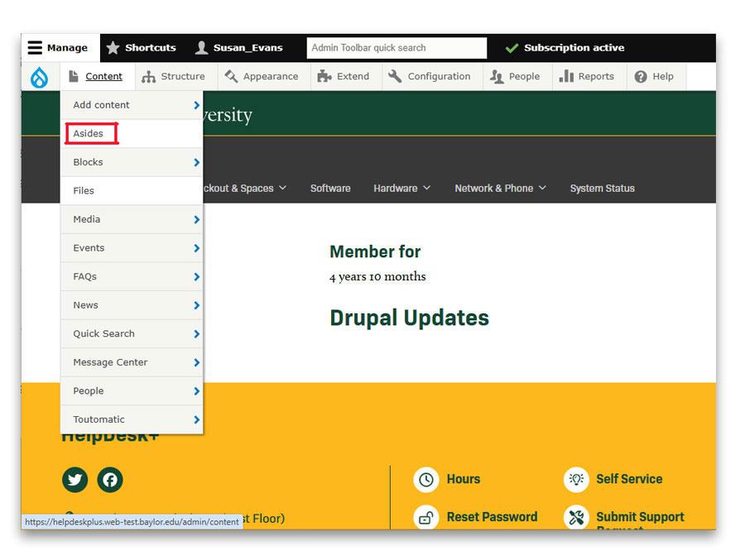Click the People toolbar icon
This screenshot has height=560, width=745.
coord(497,76)
